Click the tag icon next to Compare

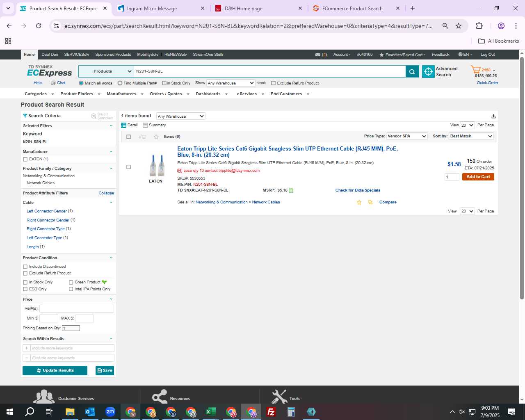[x=370, y=202]
